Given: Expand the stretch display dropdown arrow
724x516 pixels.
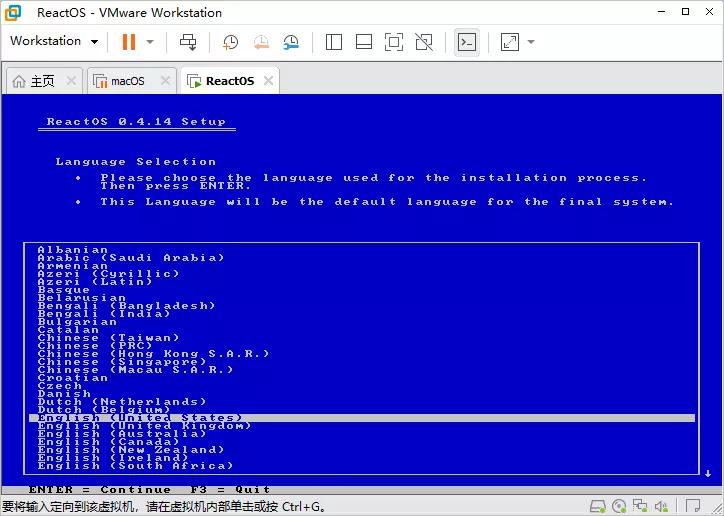Looking at the screenshot, I should (x=531, y=42).
